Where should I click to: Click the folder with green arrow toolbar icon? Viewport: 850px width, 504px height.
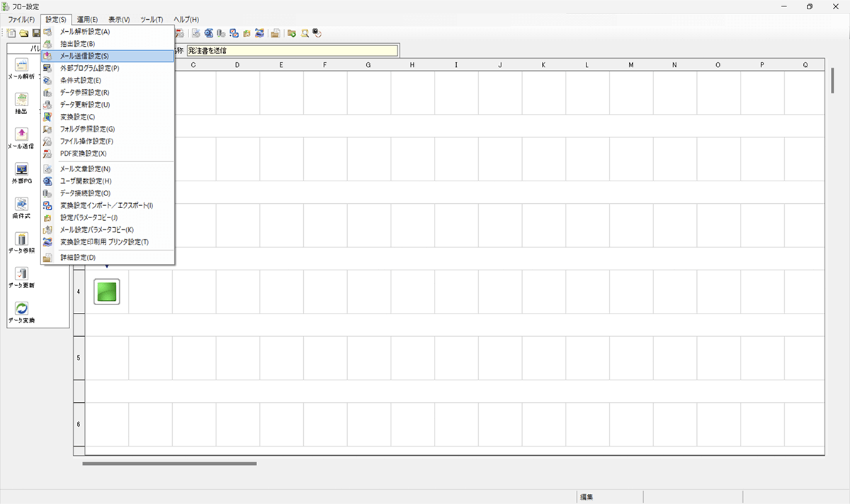[x=292, y=33]
